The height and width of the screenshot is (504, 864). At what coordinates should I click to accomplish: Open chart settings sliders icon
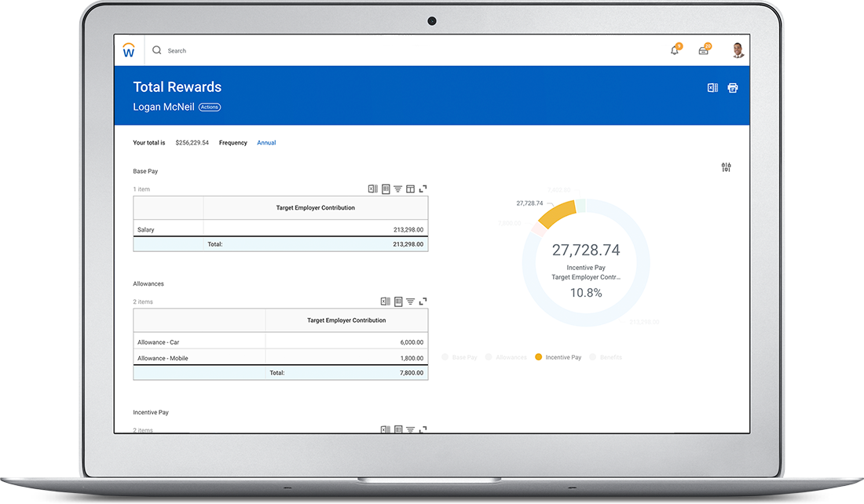(x=726, y=167)
